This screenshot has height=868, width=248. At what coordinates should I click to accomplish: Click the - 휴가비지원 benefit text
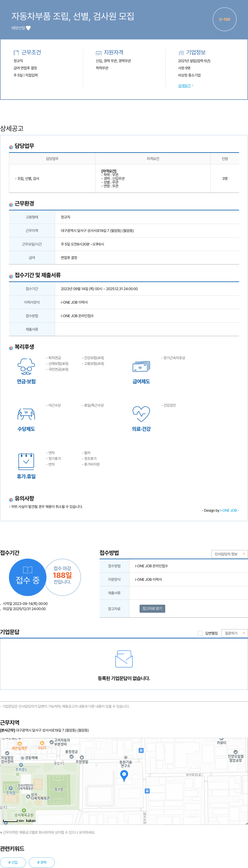pyautogui.click(x=91, y=464)
